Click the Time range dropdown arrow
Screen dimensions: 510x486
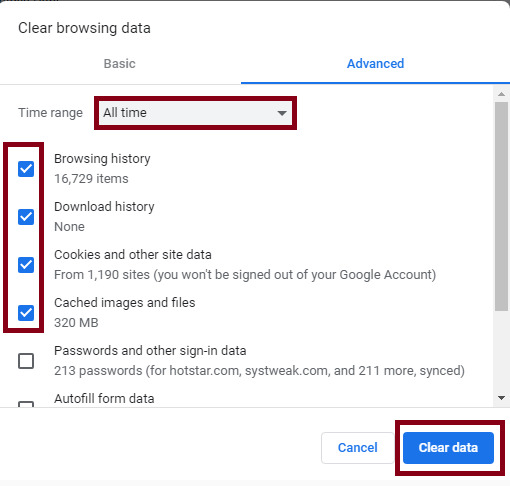[x=282, y=113]
